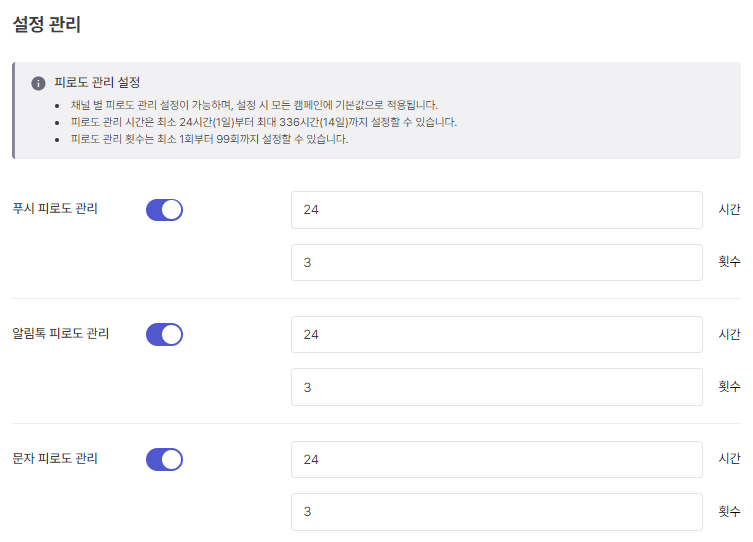Click the 알림톡 피로도 횟수 input field
The width and height of the screenshot is (753, 542).
pyautogui.click(x=496, y=387)
